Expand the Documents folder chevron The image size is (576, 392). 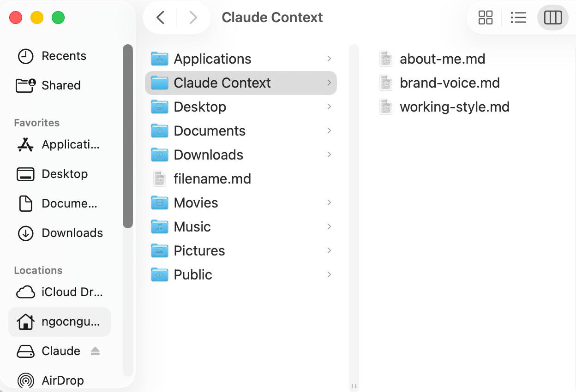coord(329,131)
